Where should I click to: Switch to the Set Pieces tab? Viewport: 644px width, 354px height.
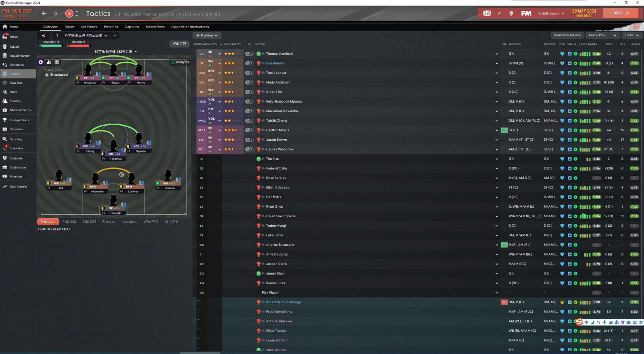[89, 27]
